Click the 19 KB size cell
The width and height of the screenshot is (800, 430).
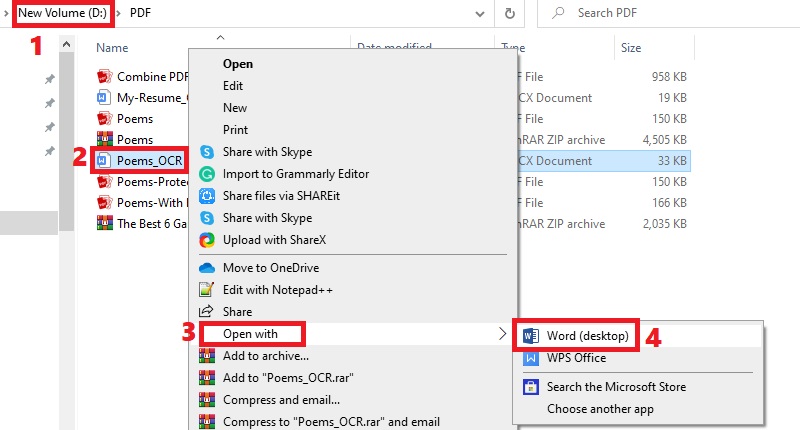[x=672, y=97]
